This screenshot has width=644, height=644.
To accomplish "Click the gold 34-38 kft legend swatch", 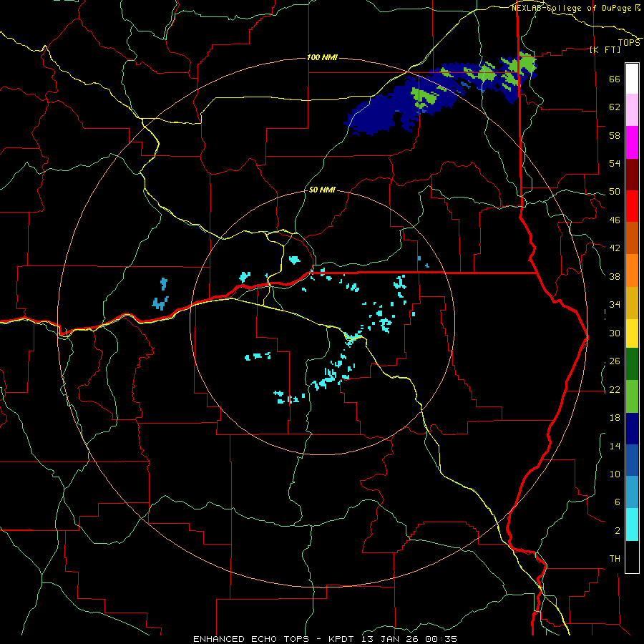I will pyautogui.click(x=632, y=303).
